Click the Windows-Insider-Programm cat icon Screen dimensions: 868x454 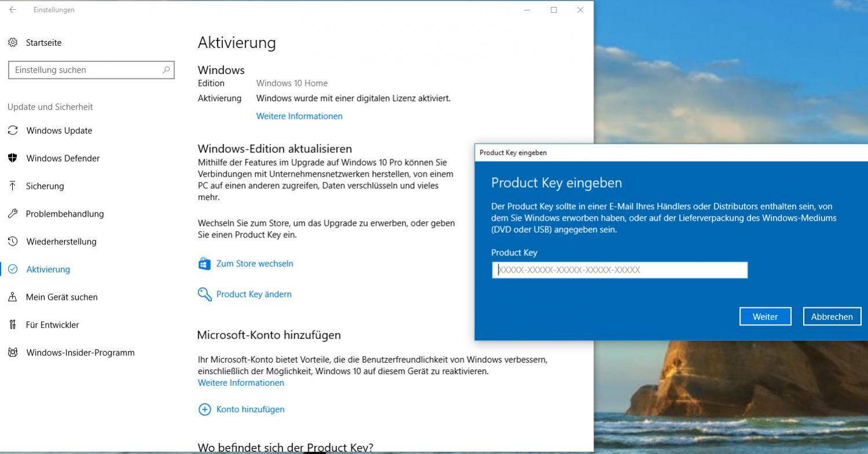[13, 353]
